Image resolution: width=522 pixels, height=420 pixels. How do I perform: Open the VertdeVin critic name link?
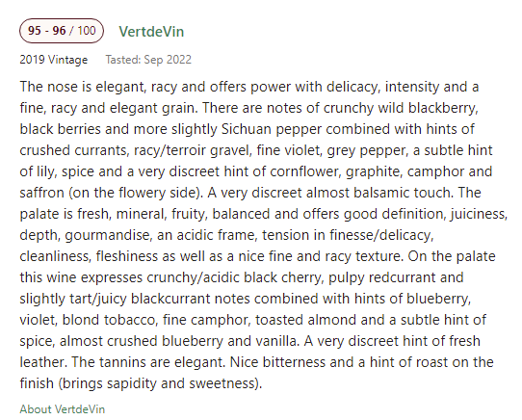[x=151, y=32]
